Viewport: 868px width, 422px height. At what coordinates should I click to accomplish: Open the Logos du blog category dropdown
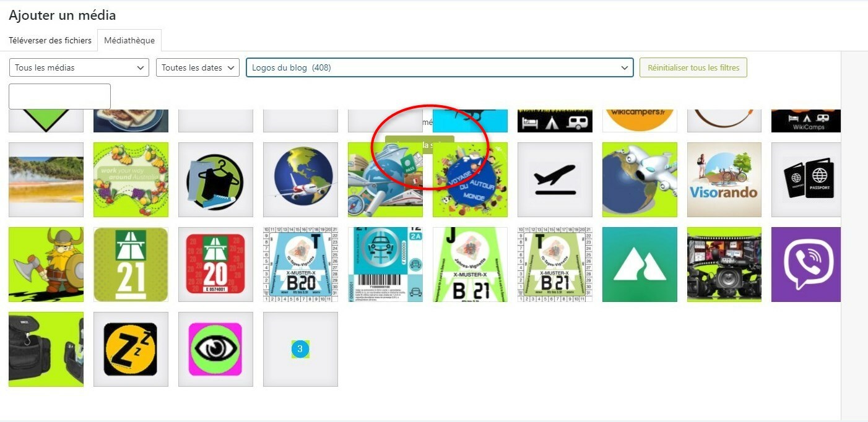(x=440, y=67)
